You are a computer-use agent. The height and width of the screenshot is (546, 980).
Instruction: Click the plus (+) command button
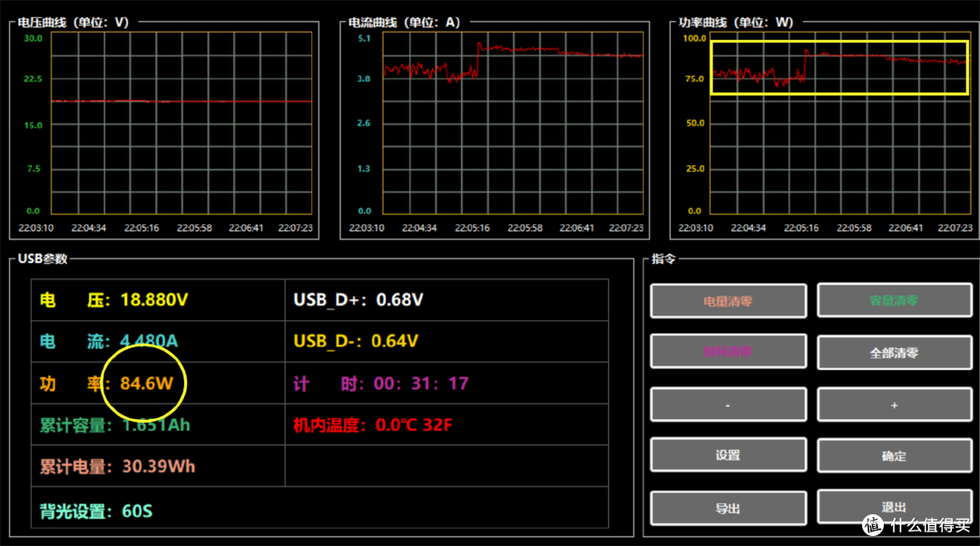[895, 405]
